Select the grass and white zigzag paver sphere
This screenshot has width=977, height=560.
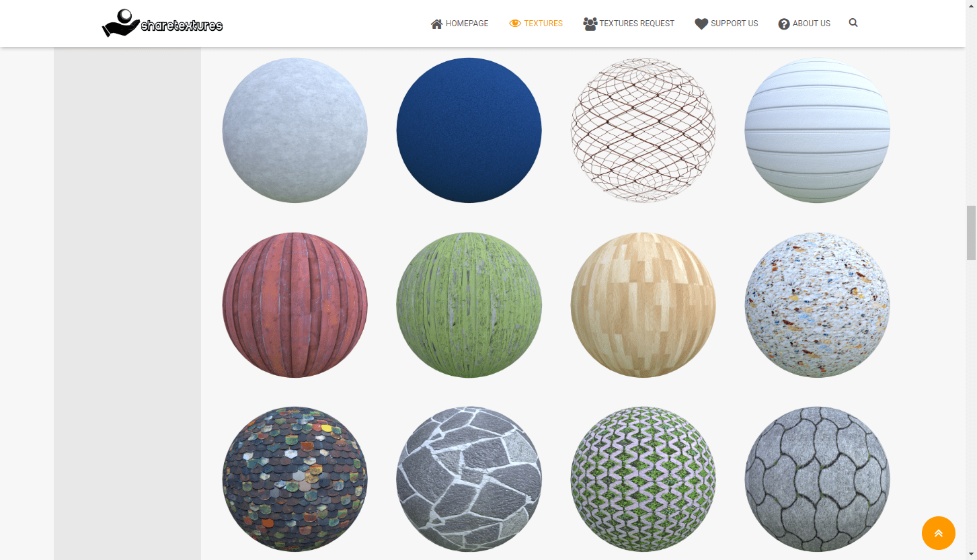643,479
